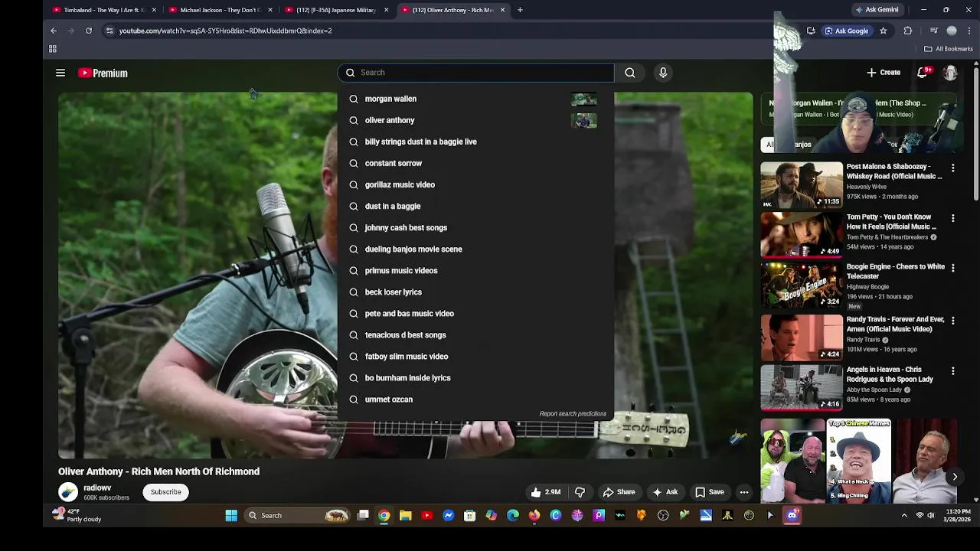The width and height of the screenshot is (980, 551).
Task: Open options menu for Boogie Engine video
Action: click(953, 268)
